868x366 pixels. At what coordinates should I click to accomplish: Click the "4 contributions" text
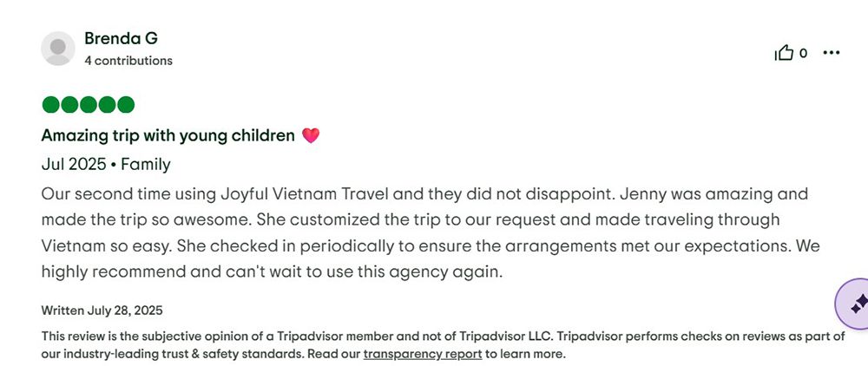(x=128, y=61)
